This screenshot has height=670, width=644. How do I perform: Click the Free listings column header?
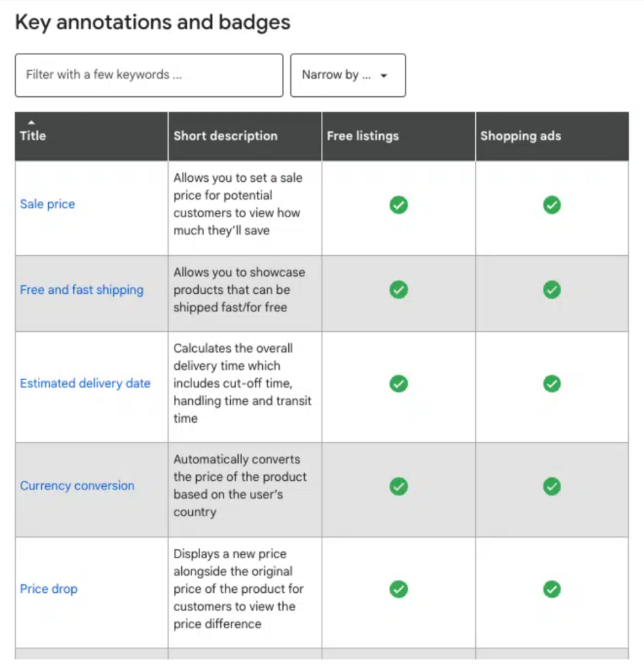(363, 136)
